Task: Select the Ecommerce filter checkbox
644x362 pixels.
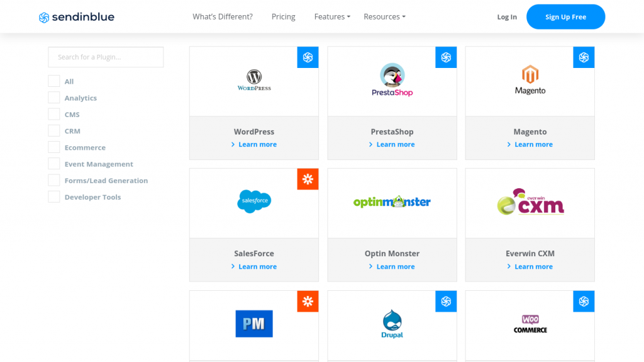Action: [x=54, y=147]
